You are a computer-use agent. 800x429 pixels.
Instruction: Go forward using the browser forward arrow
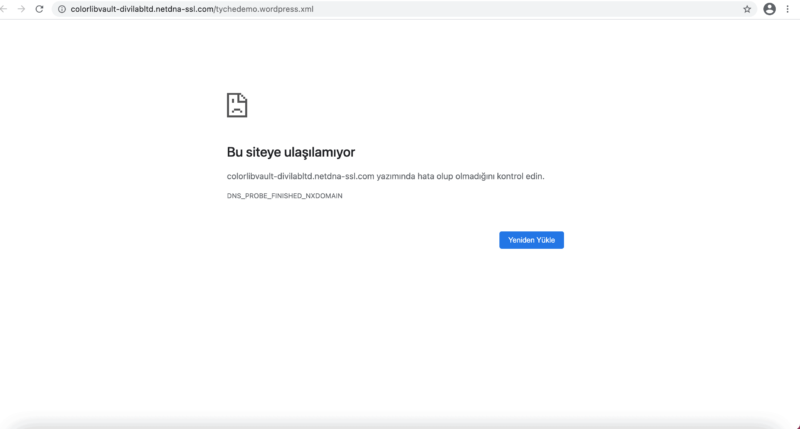(x=21, y=9)
